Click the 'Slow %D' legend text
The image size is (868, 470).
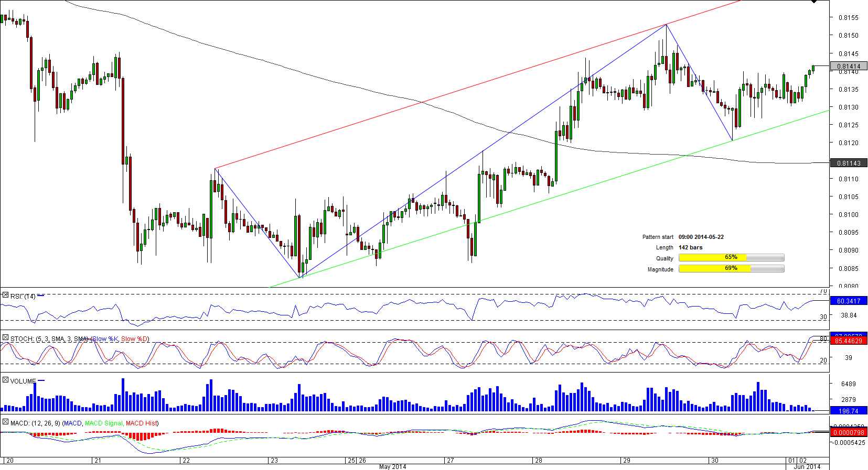click(135, 339)
